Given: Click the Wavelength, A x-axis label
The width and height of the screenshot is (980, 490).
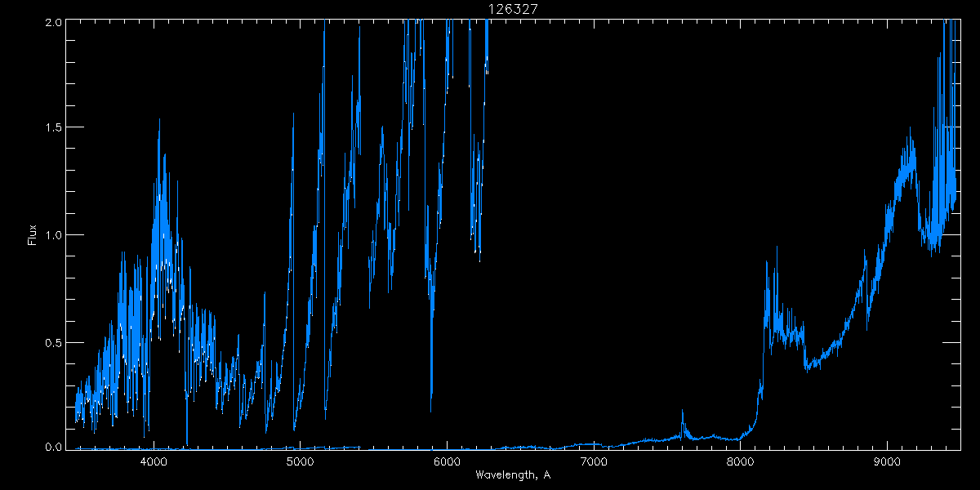Looking at the screenshot, I should [513, 475].
